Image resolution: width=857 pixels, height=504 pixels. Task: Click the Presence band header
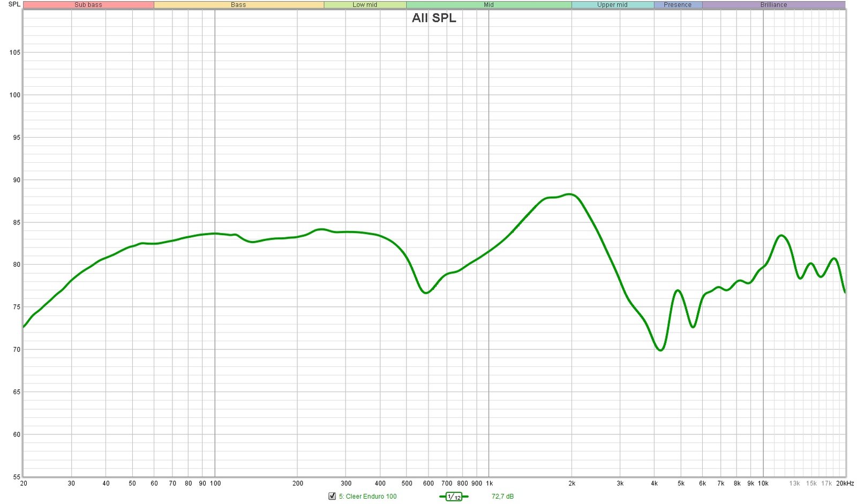678,5
